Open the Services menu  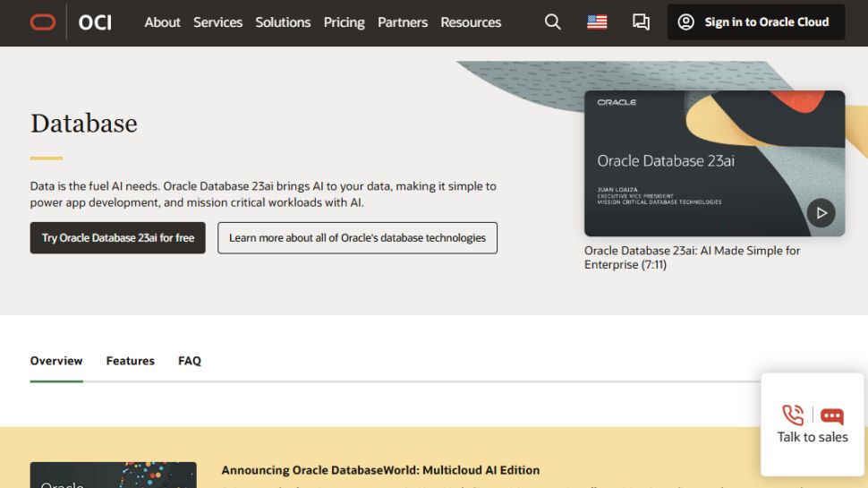click(217, 22)
